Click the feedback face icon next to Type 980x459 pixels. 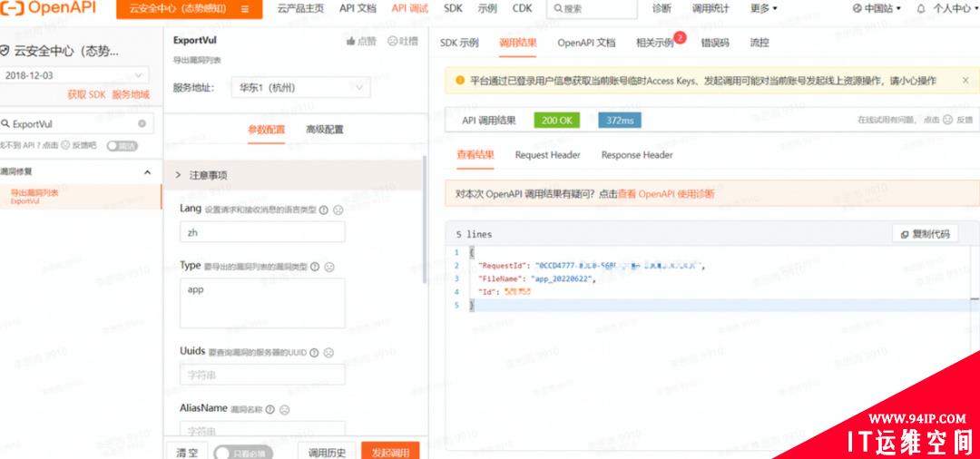tap(329, 267)
